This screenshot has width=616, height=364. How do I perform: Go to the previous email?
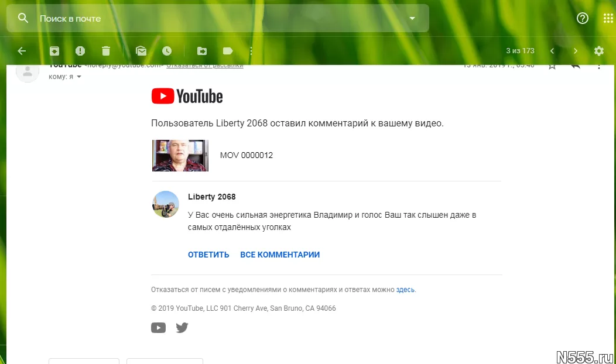(x=552, y=51)
